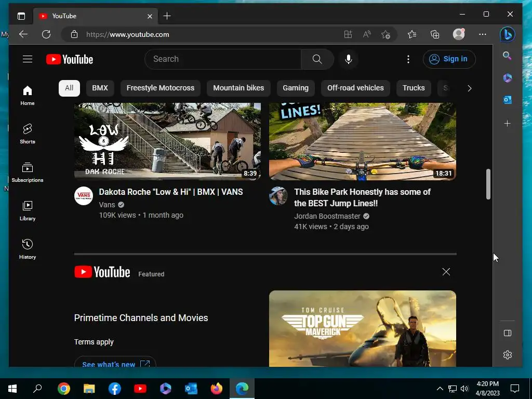Open Shorts in the sidebar

coord(28,134)
